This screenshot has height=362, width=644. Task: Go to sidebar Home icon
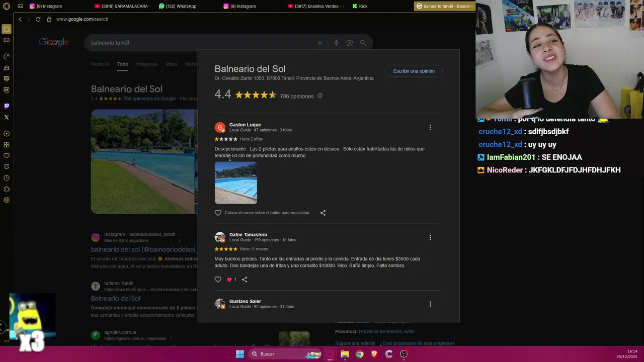(7, 29)
